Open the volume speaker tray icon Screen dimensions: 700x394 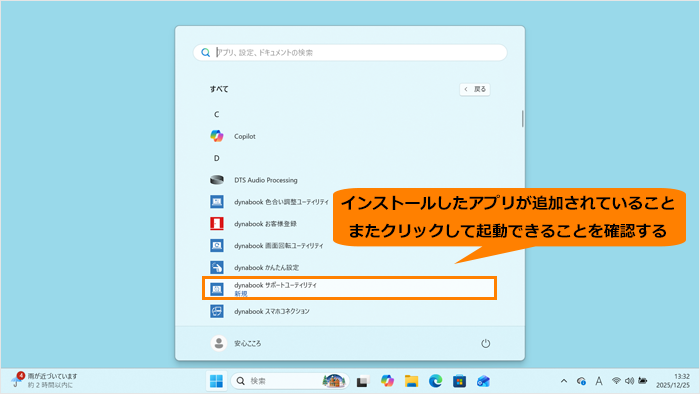[x=629, y=381]
